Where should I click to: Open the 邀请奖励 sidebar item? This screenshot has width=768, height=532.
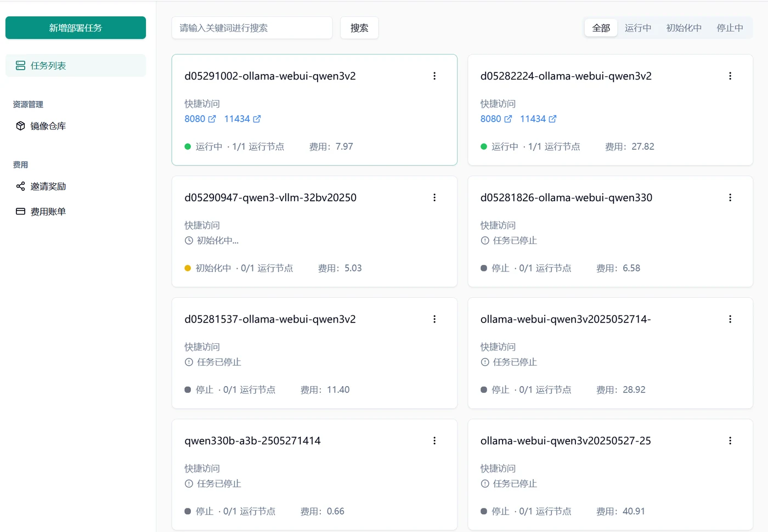(x=76, y=186)
